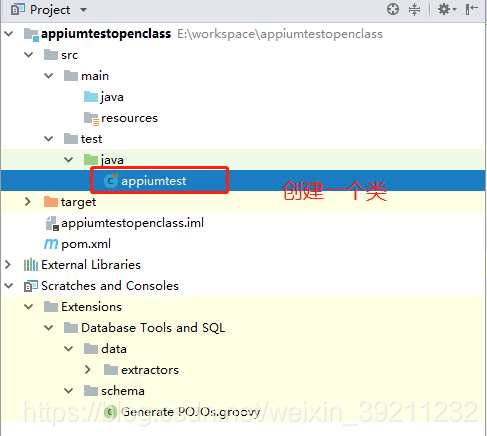Click the green test java folder icon
This screenshot has width=487, height=436.
[91, 160]
